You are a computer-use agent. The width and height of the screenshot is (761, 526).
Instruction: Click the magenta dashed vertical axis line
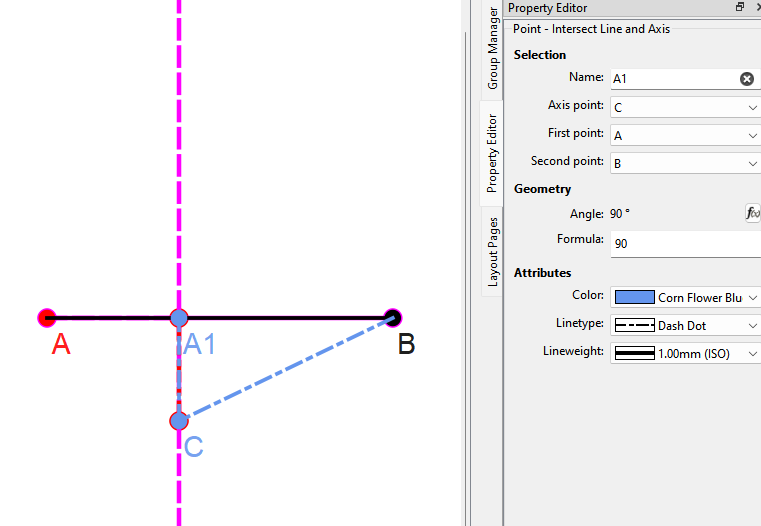coord(179,150)
